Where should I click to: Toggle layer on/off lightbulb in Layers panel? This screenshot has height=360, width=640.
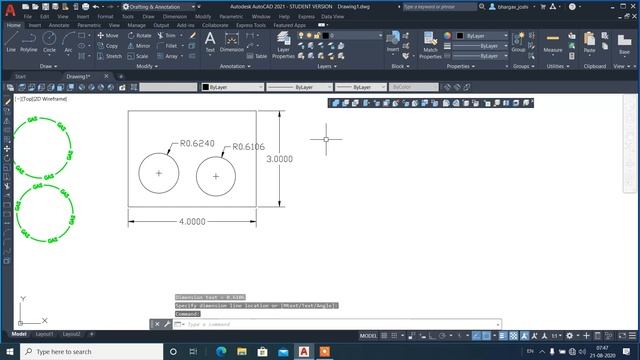tap(301, 36)
